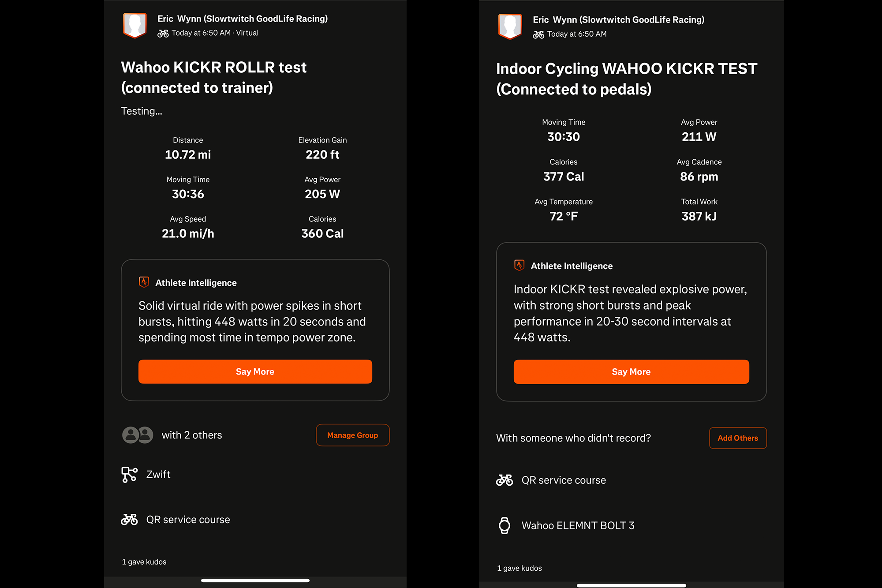
Task: Tap the group avatars next to 'with 2 others'
Action: click(x=138, y=435)
